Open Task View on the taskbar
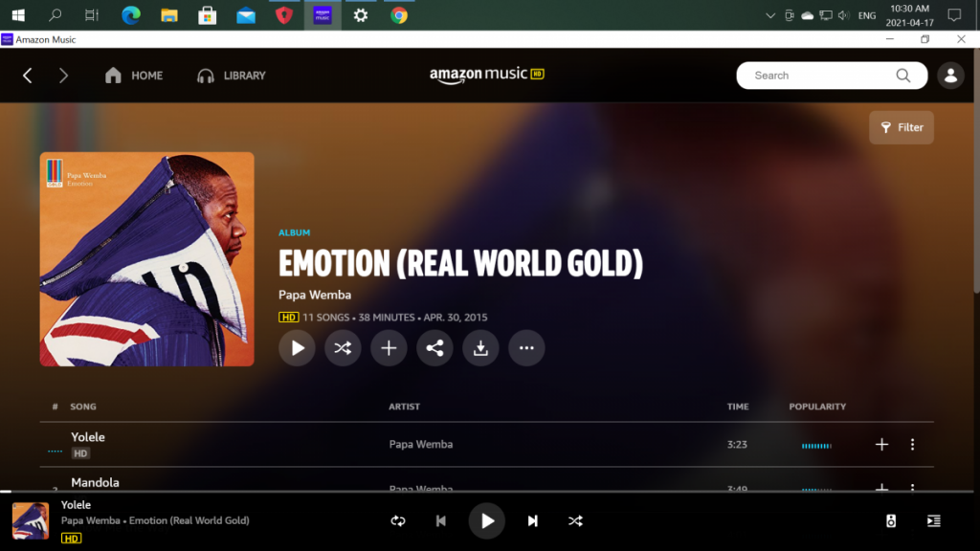The image size is (980, 551). tap(92, 15)
